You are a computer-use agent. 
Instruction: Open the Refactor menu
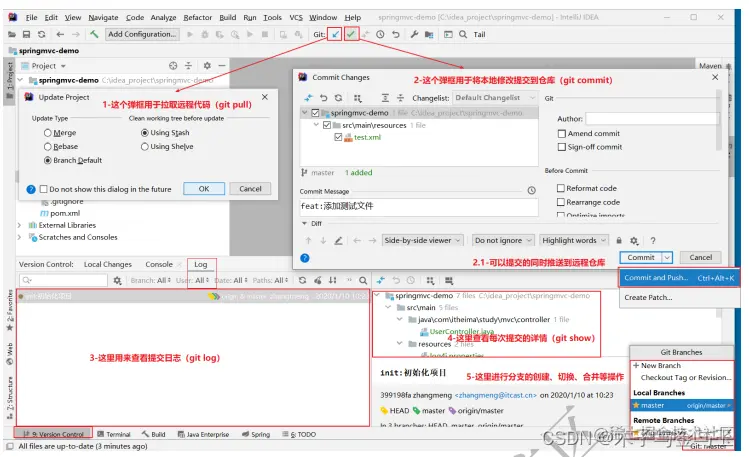pyautogui.click(x=197, y=17)
